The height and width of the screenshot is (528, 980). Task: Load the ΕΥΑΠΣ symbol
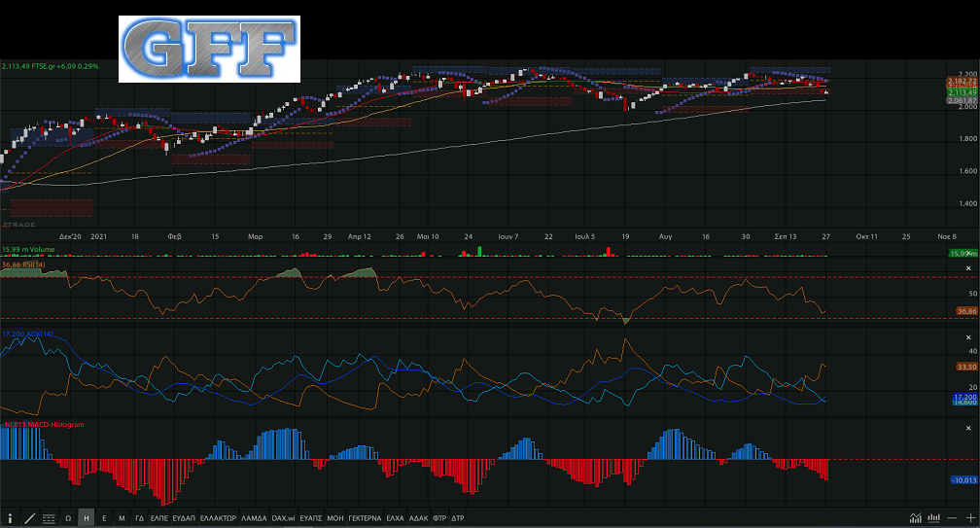(311, 518)
